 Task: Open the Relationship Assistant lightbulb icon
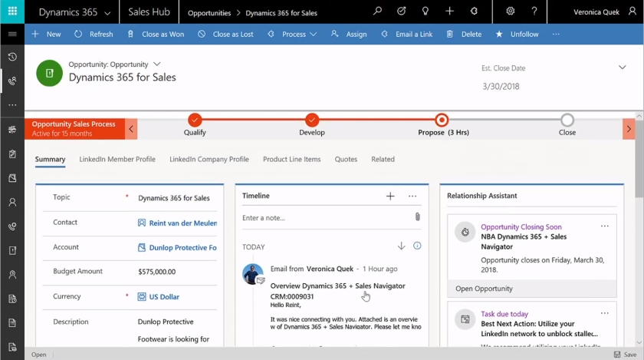[x=426, y=11]
